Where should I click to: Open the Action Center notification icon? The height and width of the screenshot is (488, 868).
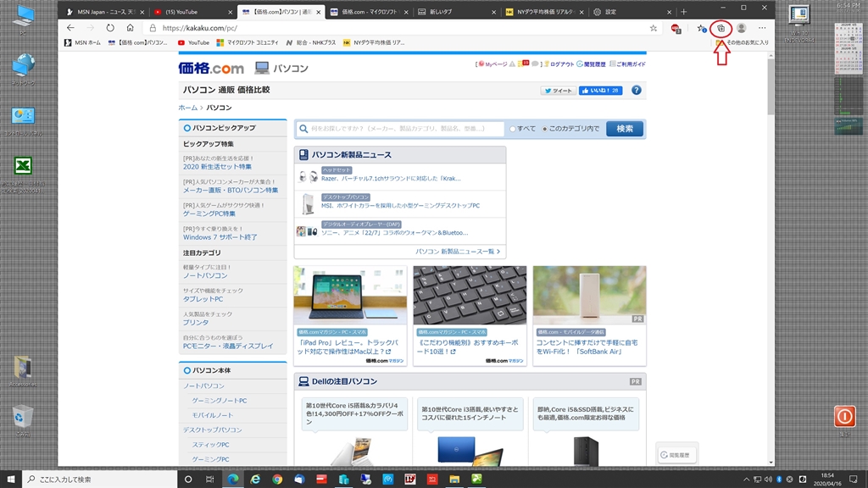click(x=853, y=480)
